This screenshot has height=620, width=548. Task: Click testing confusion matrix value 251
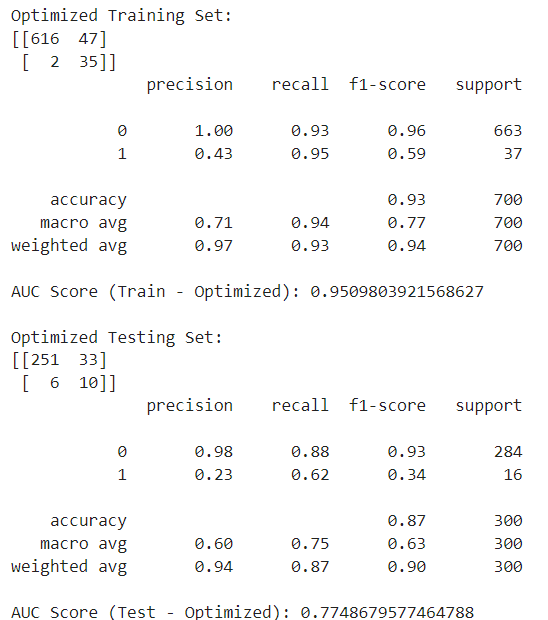[x=45, y=360]
